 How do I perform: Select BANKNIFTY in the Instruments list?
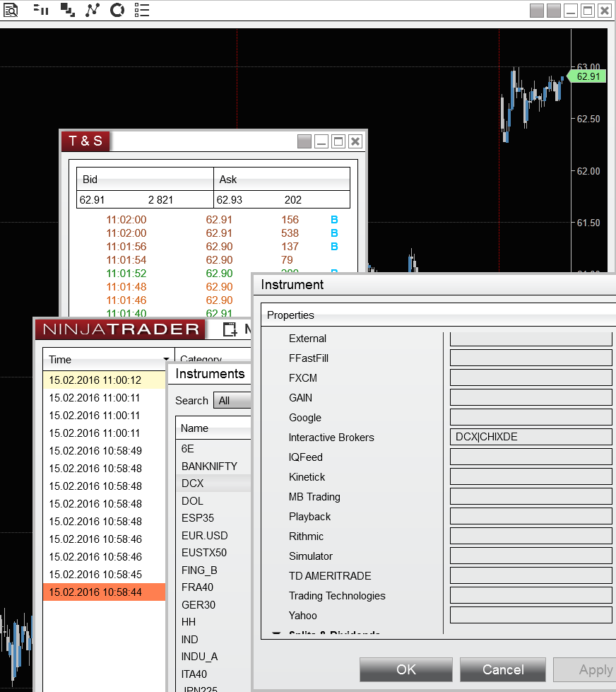pyautogui.click(x=213, y=466)
